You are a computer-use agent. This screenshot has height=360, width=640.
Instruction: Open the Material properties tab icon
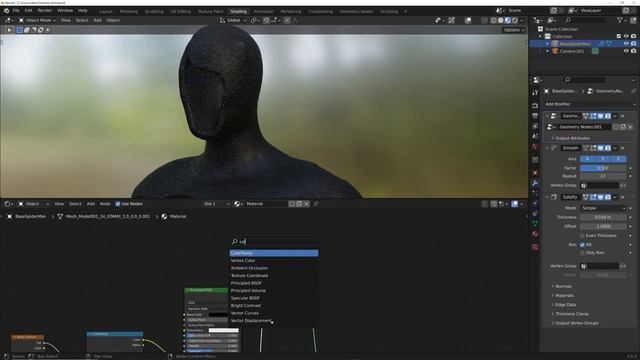point(535,233)
